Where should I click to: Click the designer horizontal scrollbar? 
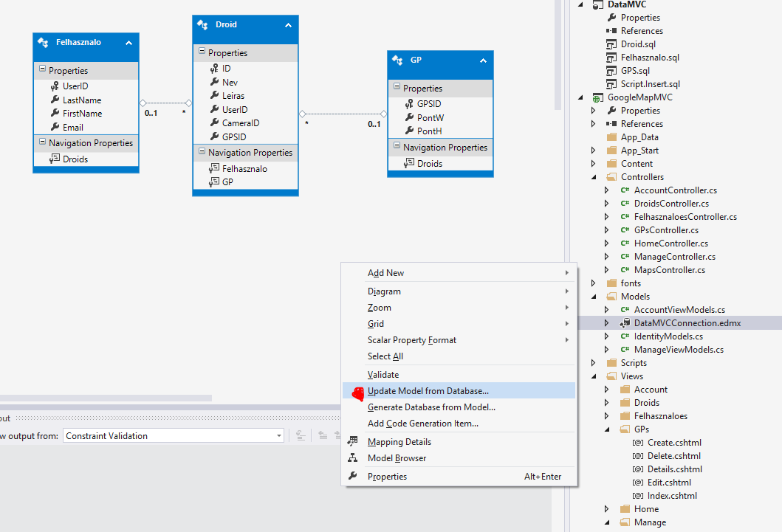pos(106,398)
